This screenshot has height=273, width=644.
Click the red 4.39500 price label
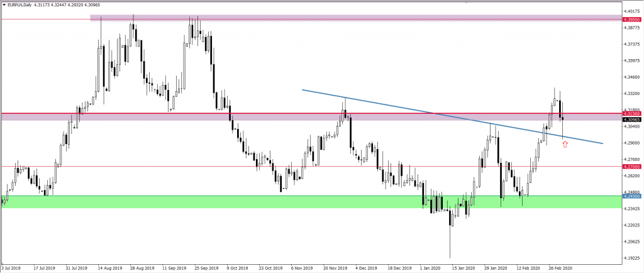[x=631, y=19]
